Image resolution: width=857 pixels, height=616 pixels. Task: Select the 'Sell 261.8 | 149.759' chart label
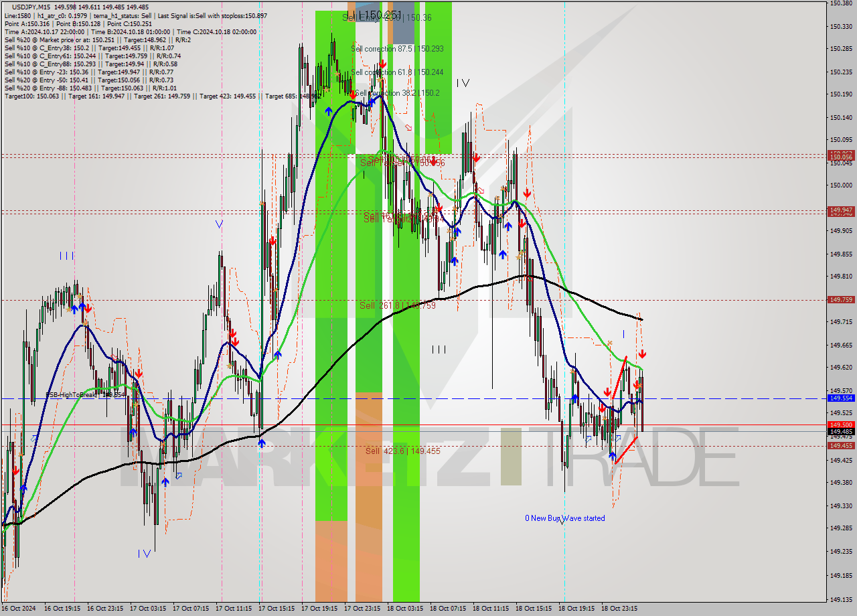tap(398, 305)
